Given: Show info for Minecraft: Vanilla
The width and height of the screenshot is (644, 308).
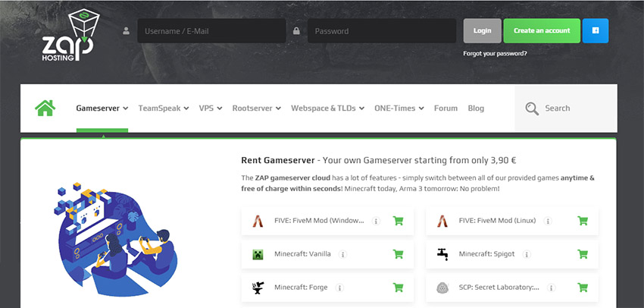Looking at the screenshot, I should click(342, 255).
